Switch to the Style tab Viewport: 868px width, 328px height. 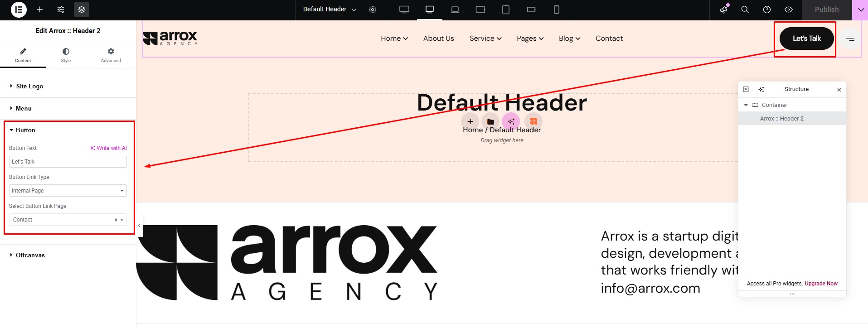pos(66,55)
